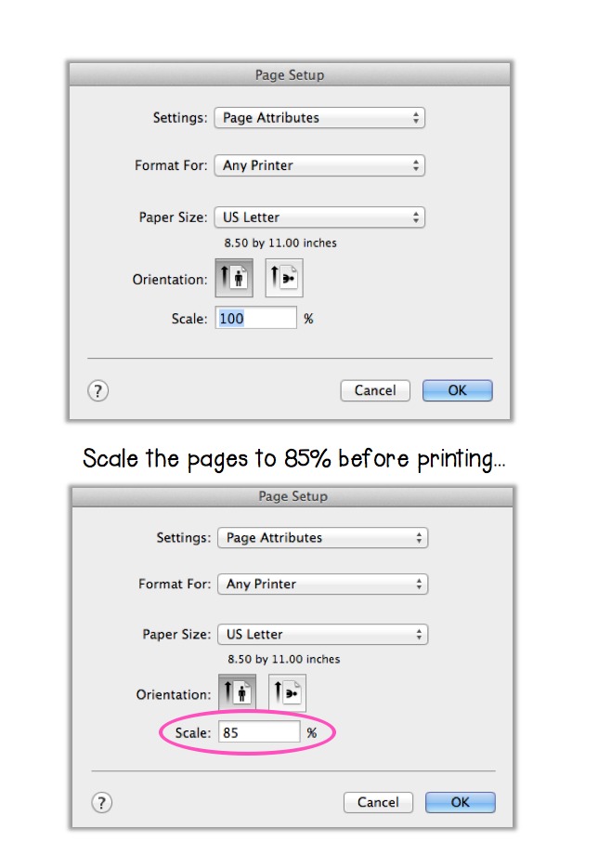This screenshot has width=598, height=868.
Task: Click the upper Page Setup title bar
Action: click(x=290, y=74)
